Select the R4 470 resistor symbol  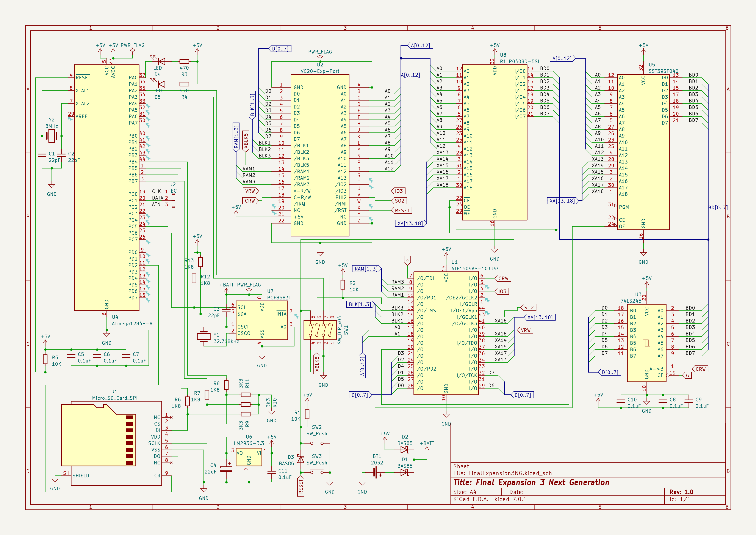(184, 84)
